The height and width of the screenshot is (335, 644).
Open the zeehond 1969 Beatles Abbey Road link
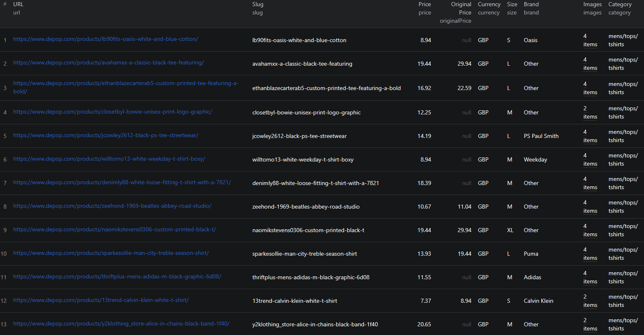[112, 206]
